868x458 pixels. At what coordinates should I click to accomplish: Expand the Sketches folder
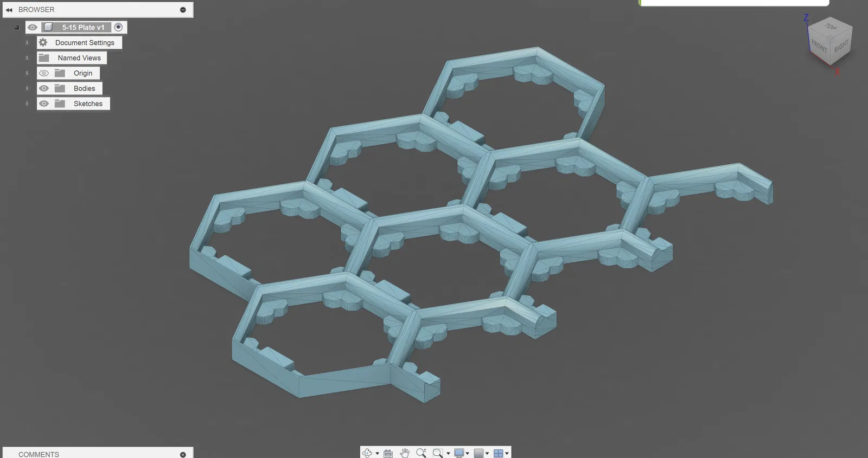[27, 103]
